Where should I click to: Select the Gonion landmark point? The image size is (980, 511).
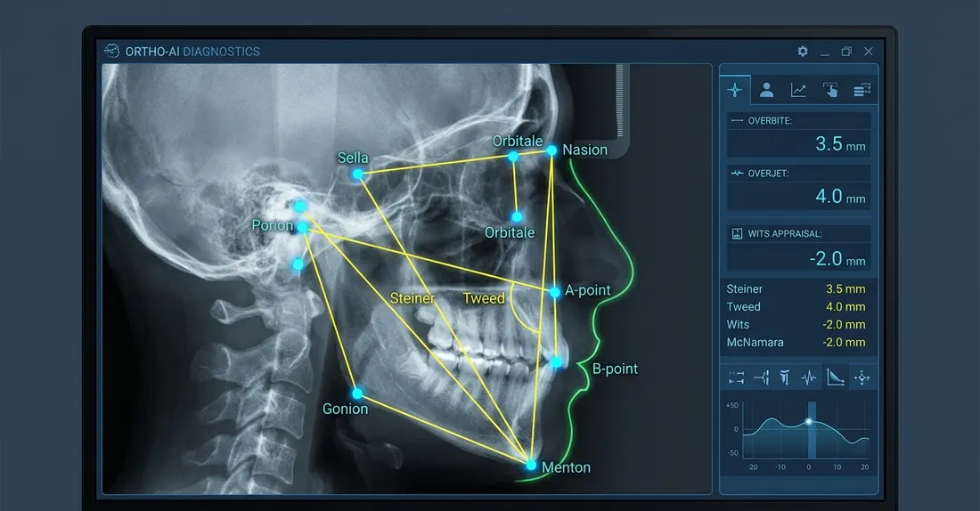point(357,393)
